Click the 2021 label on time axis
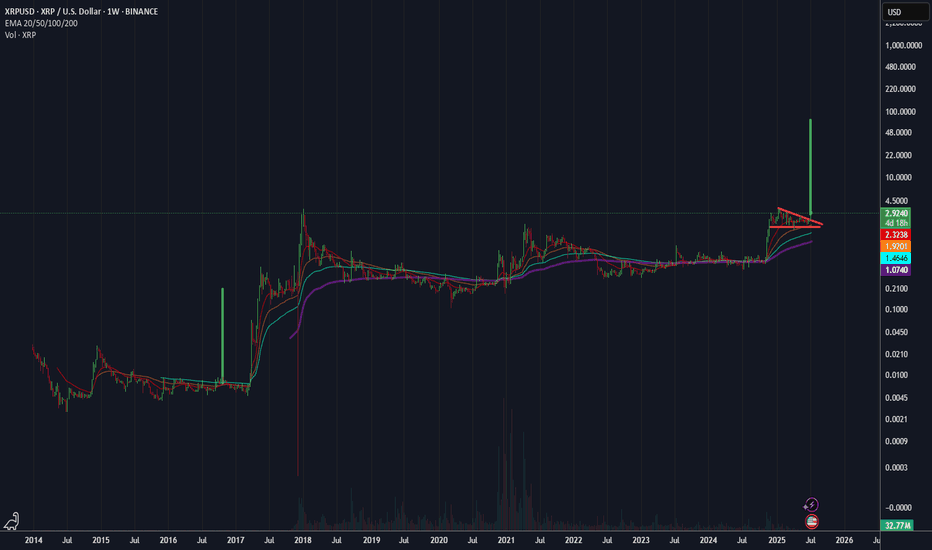The image size is (932, 550). coord(506,540)
